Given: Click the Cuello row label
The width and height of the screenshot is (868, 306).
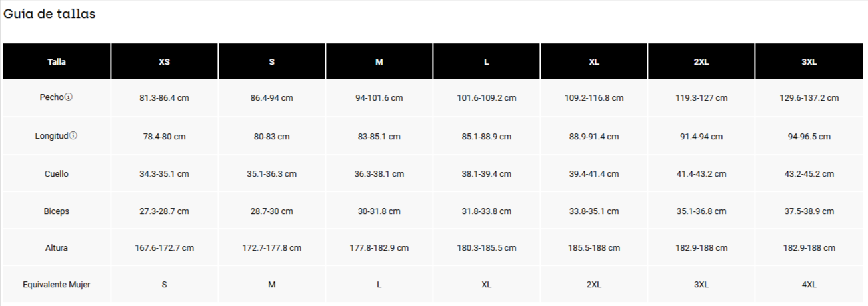Looking at the screenshot, I should coord(57,174).
